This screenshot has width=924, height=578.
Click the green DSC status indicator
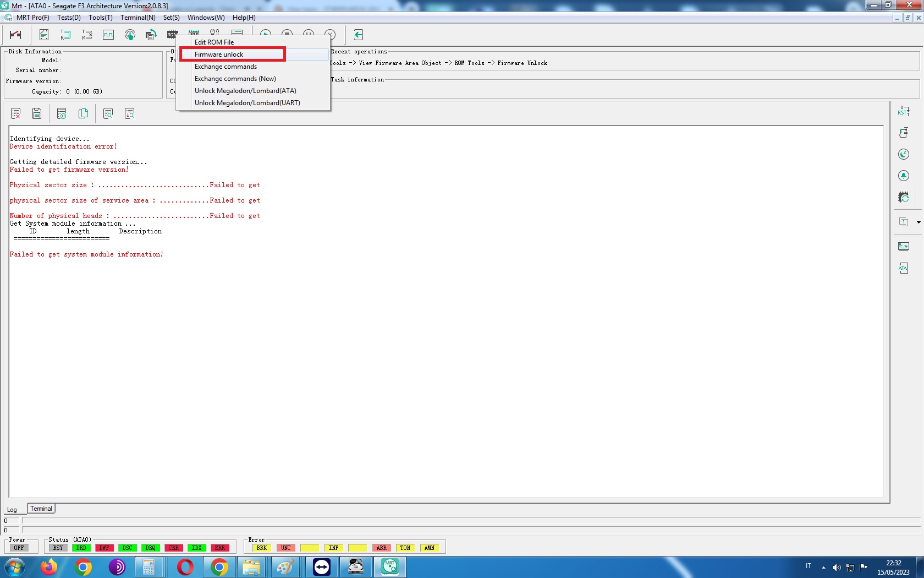127,548
